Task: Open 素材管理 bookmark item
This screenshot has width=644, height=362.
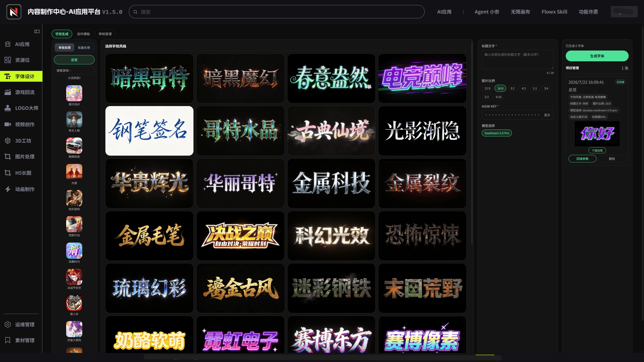Action: click(21, 340)
